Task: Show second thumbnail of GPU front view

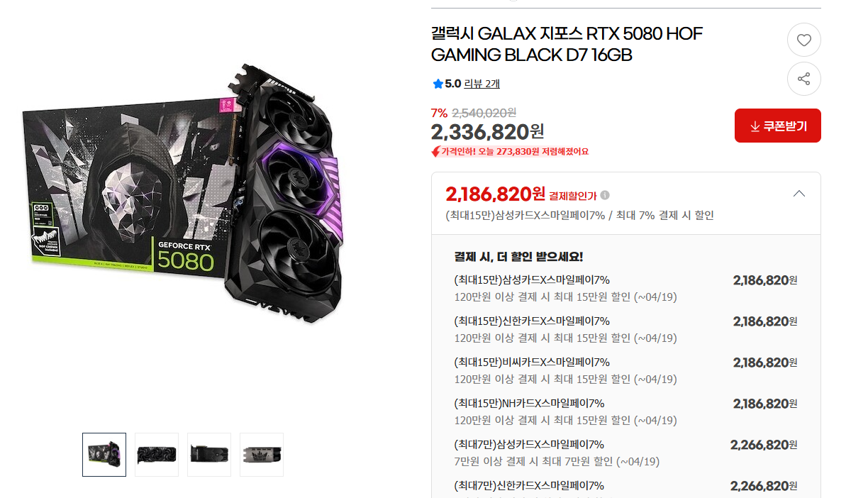Action: (x=157, y=454)
